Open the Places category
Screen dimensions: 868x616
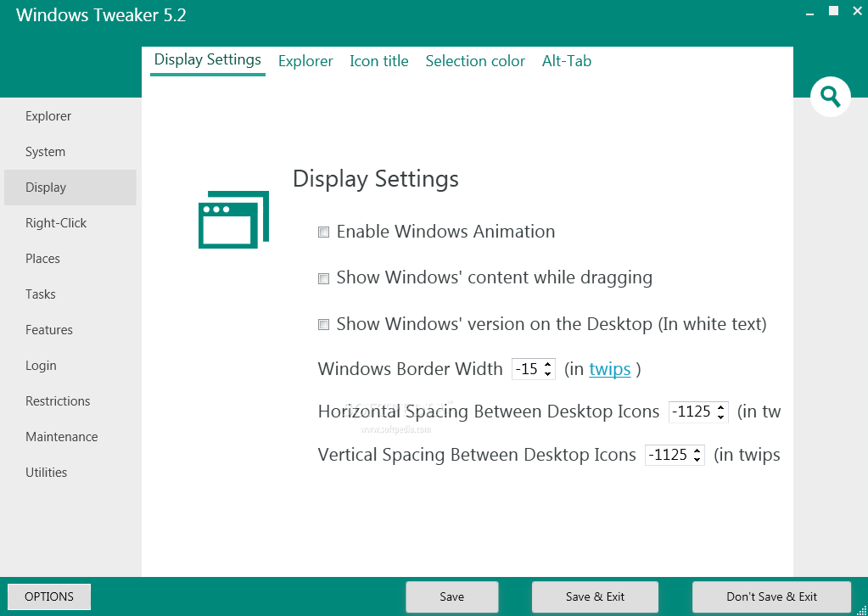70,259
